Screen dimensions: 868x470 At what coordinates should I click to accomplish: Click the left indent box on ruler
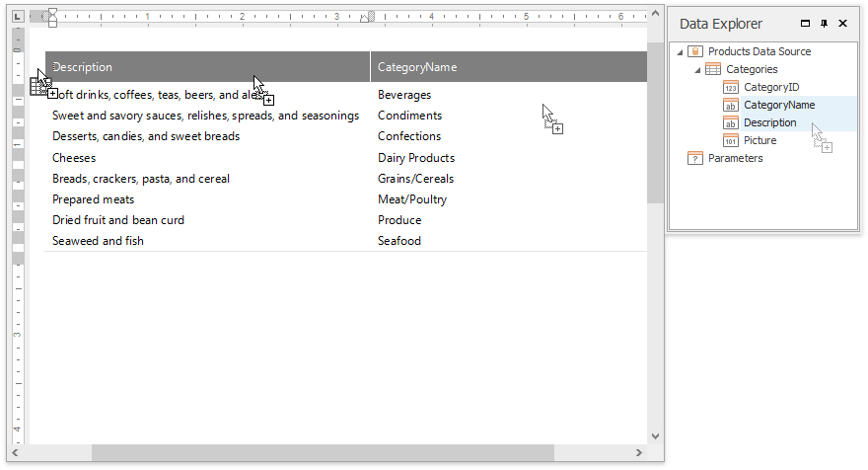(52, 24)
